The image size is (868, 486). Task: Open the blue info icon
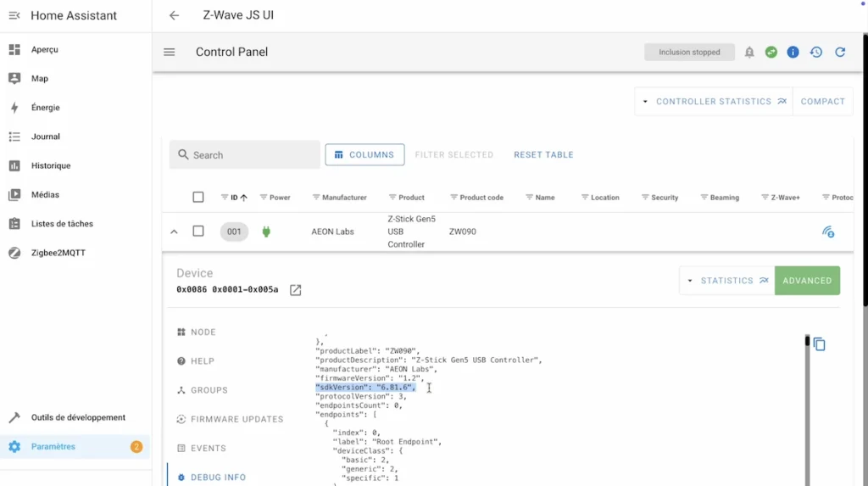pos(793,52)
